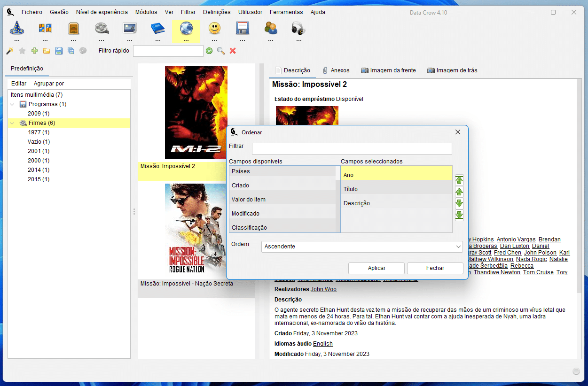
Task: Move selected field up one in Ordenar
Action: (x=459, y=192)
